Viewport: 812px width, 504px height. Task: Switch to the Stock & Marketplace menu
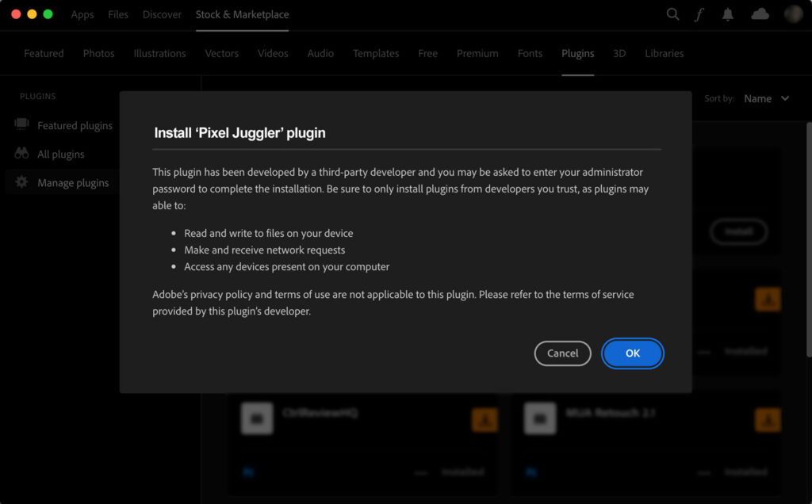[x=241, y=14]
